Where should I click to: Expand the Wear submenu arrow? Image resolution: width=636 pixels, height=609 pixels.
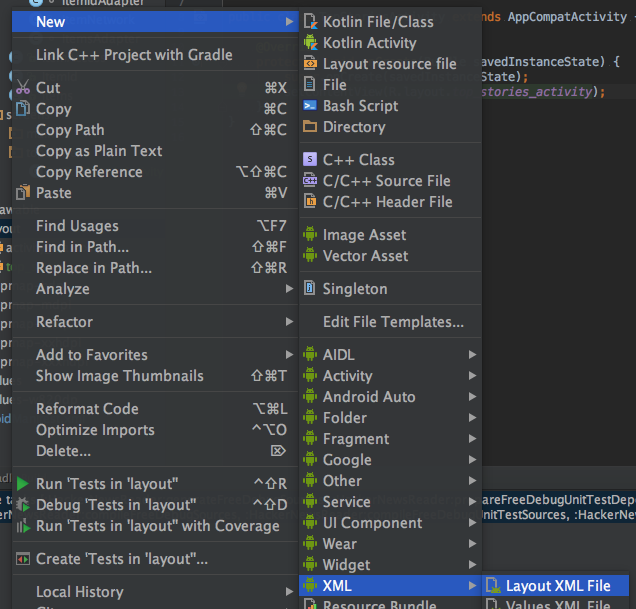click(x=472, y=544)
